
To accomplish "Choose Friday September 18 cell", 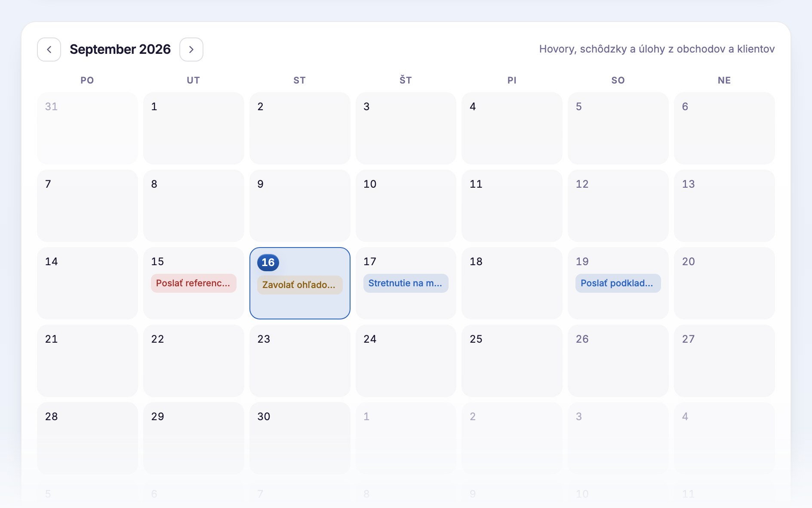I will [512, 283].
